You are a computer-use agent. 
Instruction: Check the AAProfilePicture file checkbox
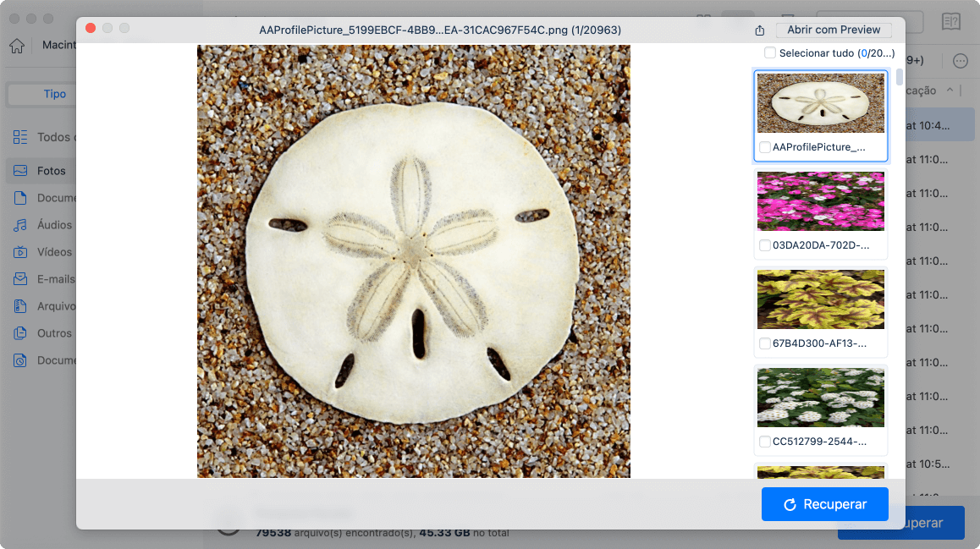point(764,147)
